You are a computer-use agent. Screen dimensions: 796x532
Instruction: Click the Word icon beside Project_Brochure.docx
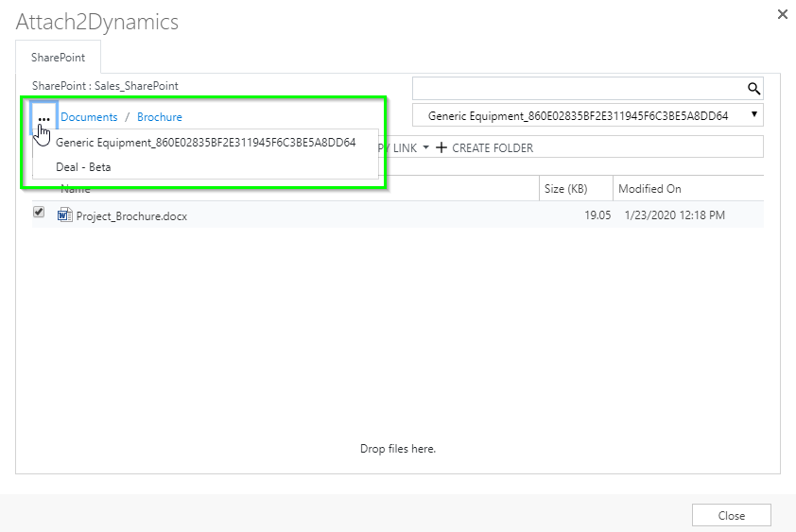[64, 215]
